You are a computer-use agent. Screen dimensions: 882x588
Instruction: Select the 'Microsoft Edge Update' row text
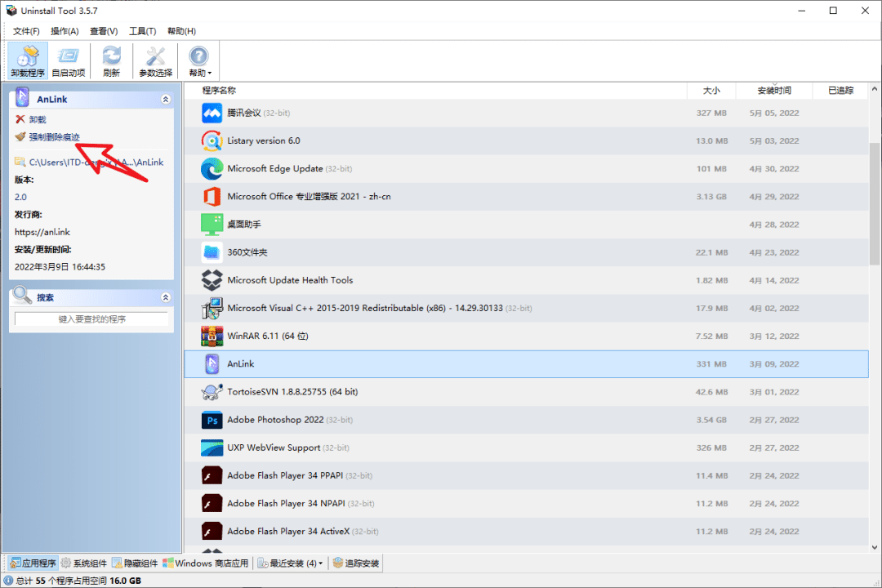(275, 168)
